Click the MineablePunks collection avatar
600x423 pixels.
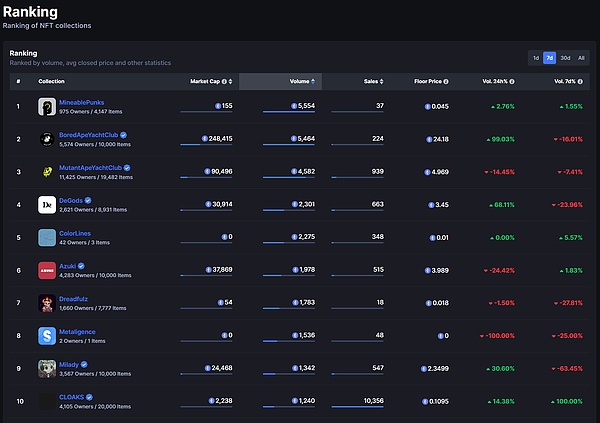pos(46,106)
